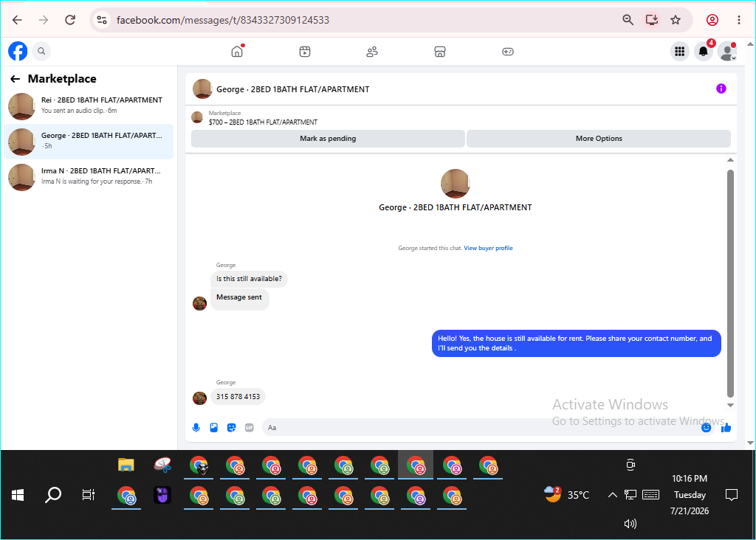756x540 pixels.
Task: Click the More Options button
Action: tap(599, 139)
